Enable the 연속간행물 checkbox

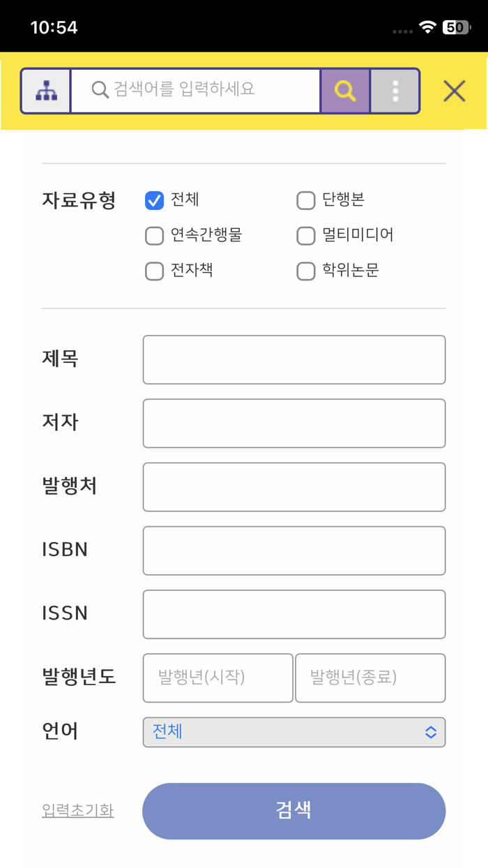pyautogui.click(x=154, y=235)
